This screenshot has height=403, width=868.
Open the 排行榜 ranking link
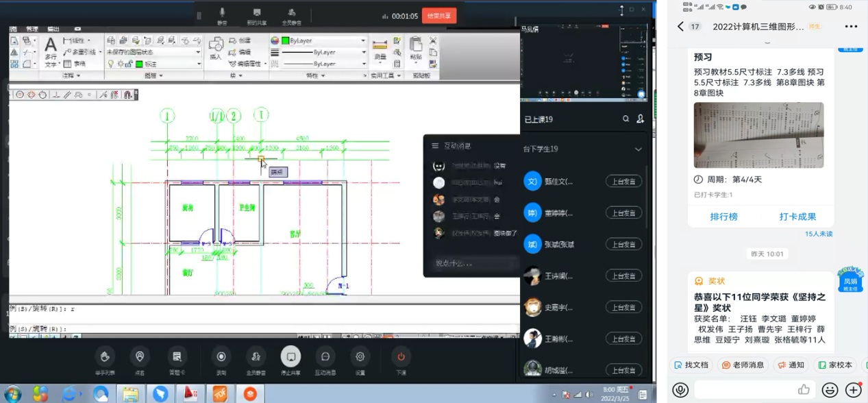tap(723, 217)
